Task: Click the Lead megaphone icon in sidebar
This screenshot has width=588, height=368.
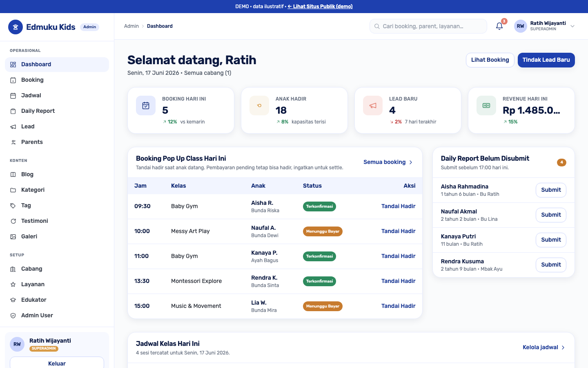Action: [x=13, y=127]
